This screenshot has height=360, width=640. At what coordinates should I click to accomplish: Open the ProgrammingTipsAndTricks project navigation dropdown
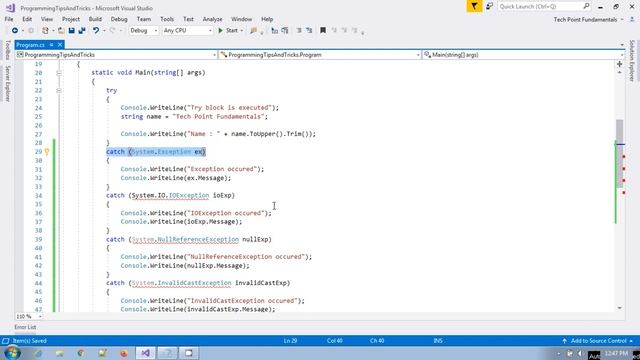(116, 55)
